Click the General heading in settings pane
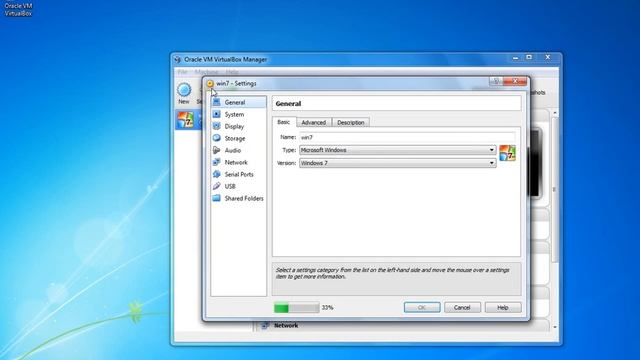Viewport: 640px width, 360px height. (x=288, y=104)
